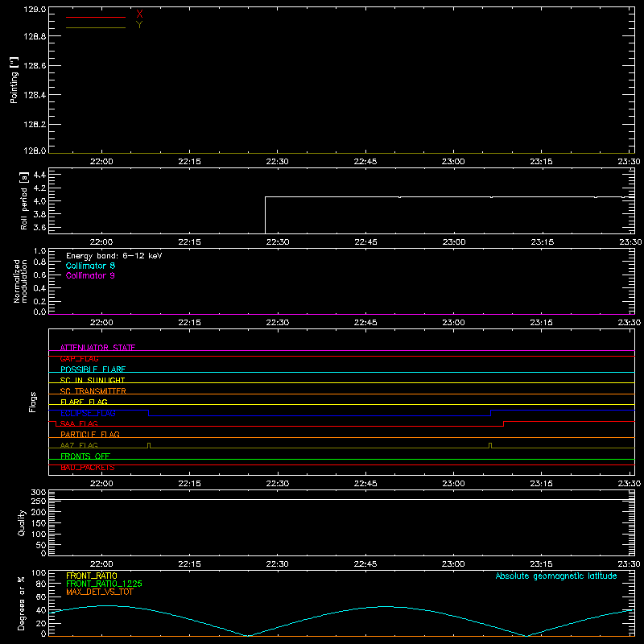Select the olive Y legend line sample
644x644 pixels.
tap(96, 27)
